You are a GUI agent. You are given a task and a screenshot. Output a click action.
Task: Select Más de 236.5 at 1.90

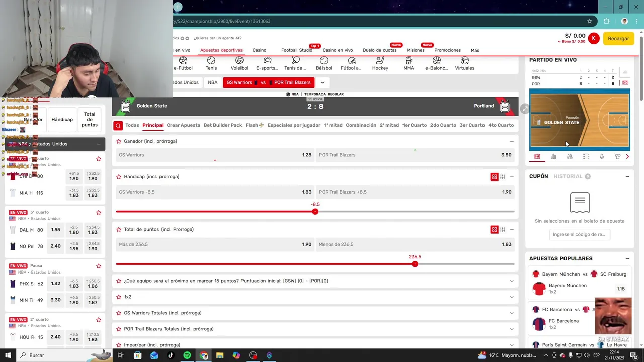(215, 244)
